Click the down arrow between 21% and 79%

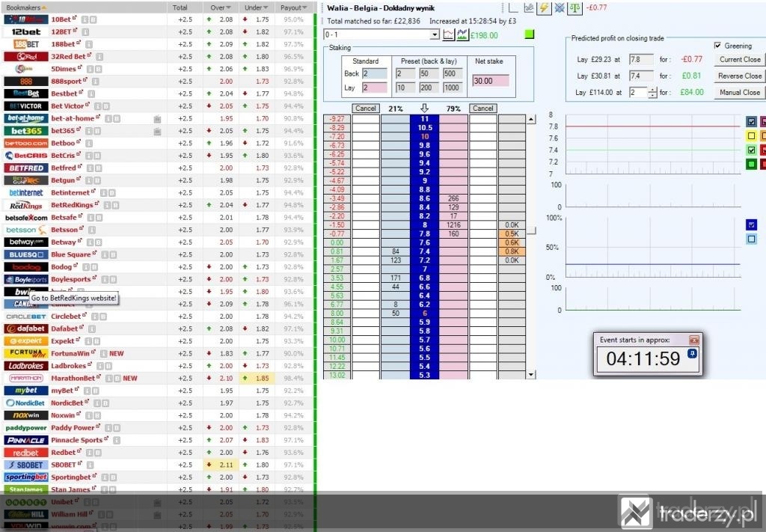pos(424,108)
